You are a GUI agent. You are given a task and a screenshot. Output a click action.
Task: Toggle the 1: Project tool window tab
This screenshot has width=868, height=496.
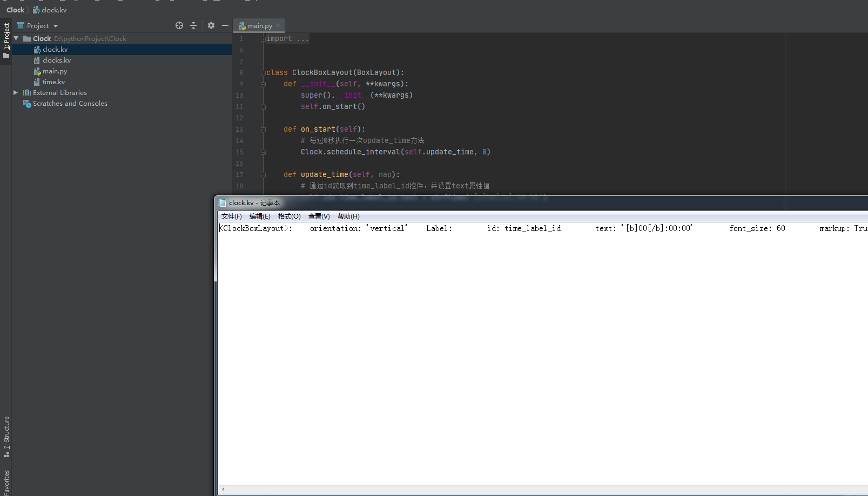[x=6, y=41]
